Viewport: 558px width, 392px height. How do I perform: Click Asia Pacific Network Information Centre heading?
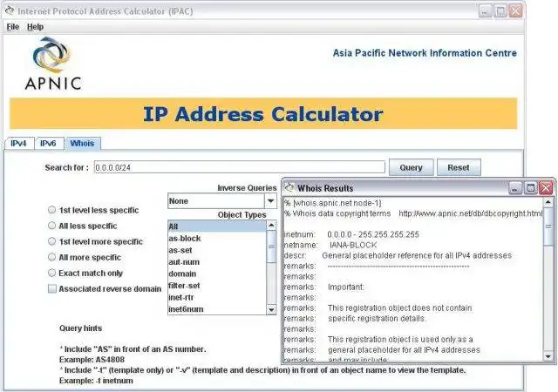tap(425, 53)
